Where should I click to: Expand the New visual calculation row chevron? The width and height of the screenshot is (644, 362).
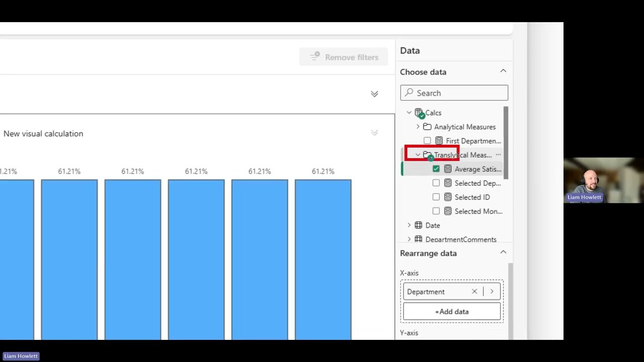(374, 133)
